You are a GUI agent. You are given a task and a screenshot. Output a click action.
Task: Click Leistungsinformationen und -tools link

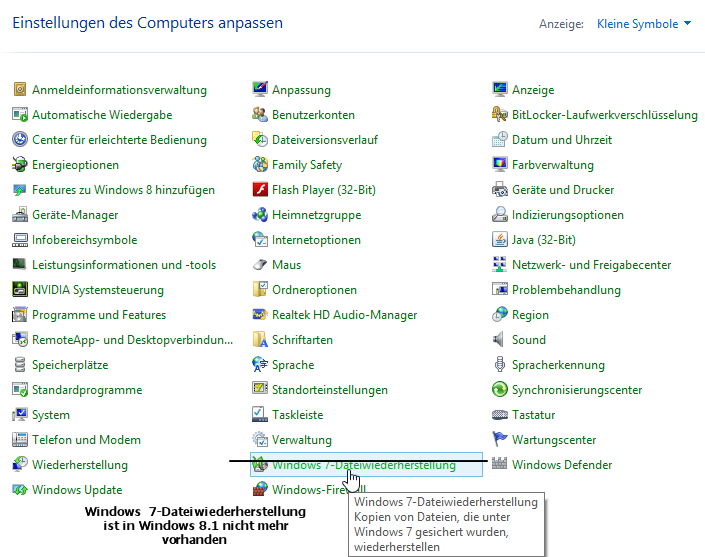coord(124,265)
